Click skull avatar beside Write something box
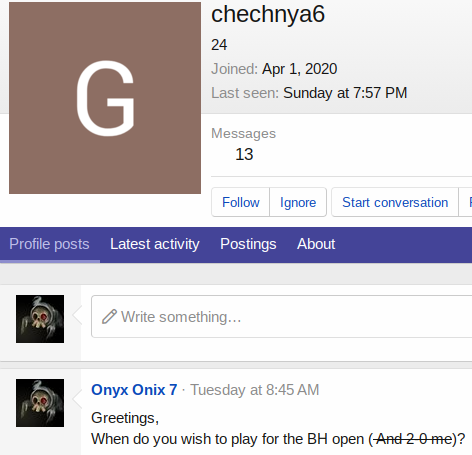The width and height of the screenshot is (472, 455). [40, 319]
